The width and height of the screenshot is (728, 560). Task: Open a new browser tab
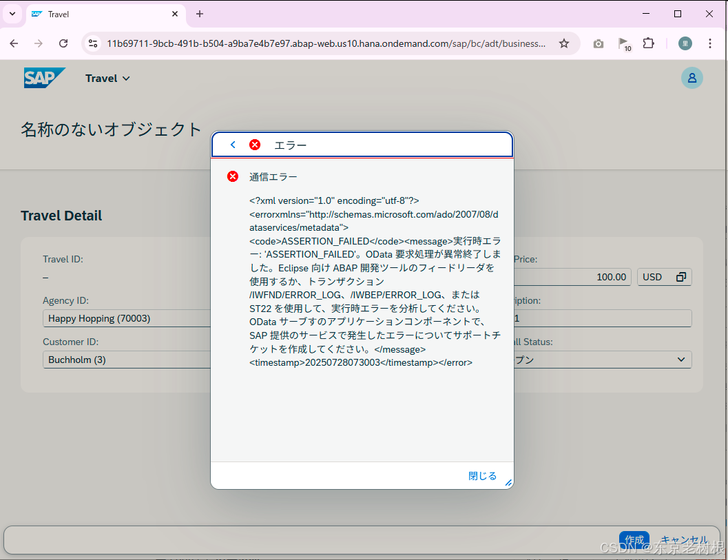[200, 14]
